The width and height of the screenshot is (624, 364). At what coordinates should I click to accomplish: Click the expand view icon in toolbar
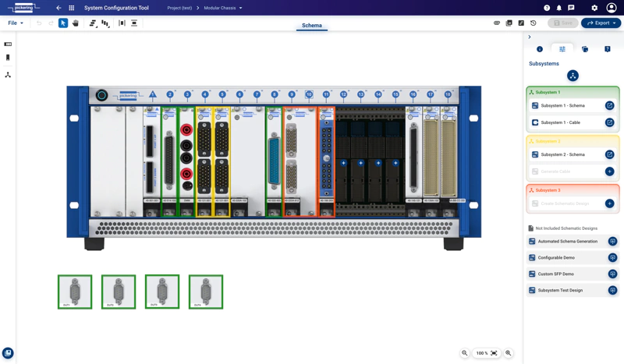[x=521, y=23]
